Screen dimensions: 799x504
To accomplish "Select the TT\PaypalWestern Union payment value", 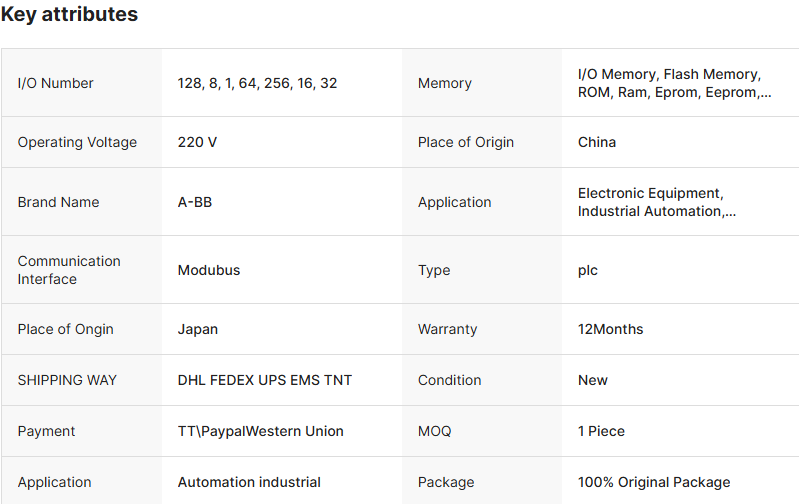I will (x=260, y=431).
